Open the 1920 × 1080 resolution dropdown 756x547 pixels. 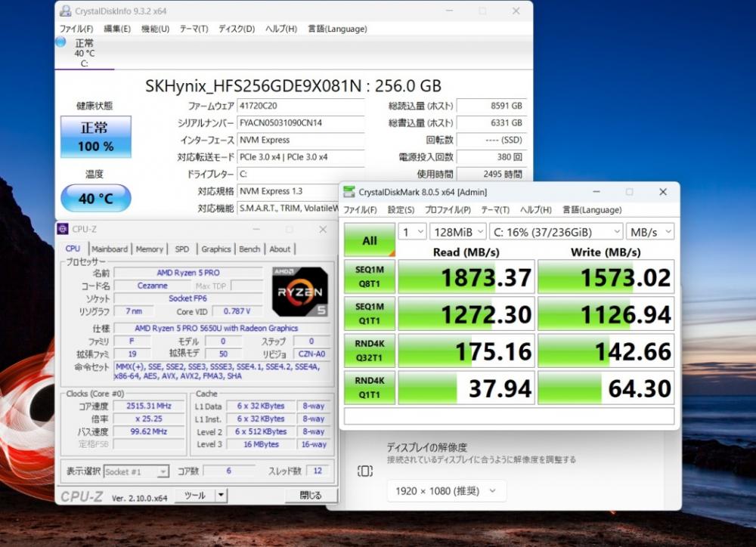tap(447, 491)
